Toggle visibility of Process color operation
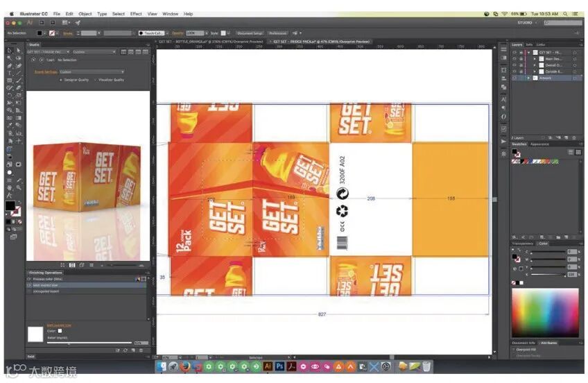The image size is (588, 383). (29, 279)
